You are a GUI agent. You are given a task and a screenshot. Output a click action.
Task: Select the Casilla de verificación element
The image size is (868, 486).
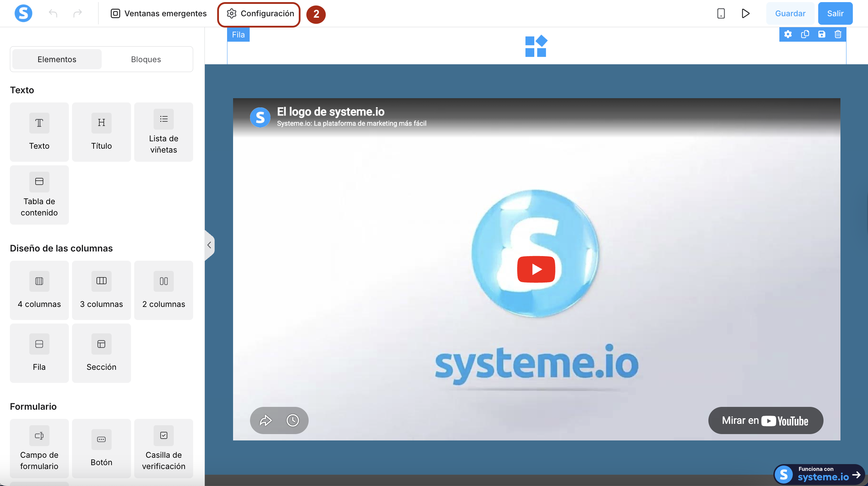[x=164, y=448]
